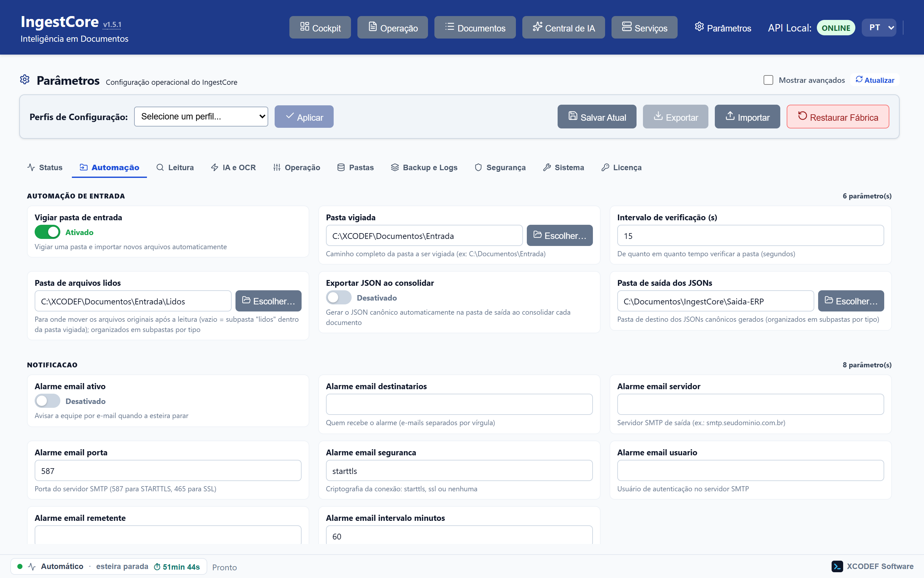Click the Licença key icon
This screenshot has height=578, width=924.
605,167
